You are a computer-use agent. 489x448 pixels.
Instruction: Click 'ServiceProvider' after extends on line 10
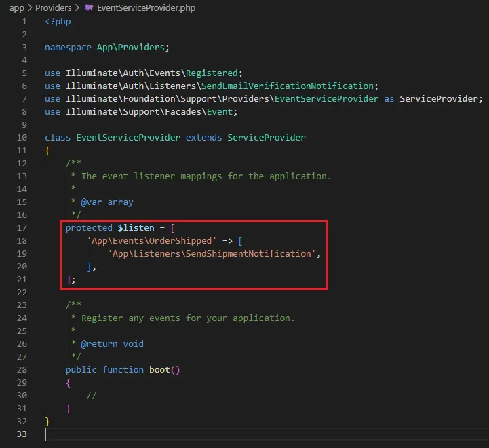(267, 138)
